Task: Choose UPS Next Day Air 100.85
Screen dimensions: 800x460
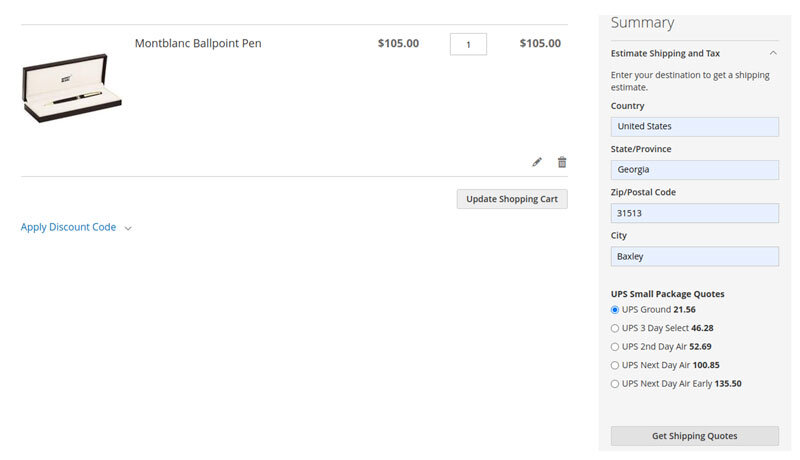Action: pyautogui.click(x=615, y=365)
